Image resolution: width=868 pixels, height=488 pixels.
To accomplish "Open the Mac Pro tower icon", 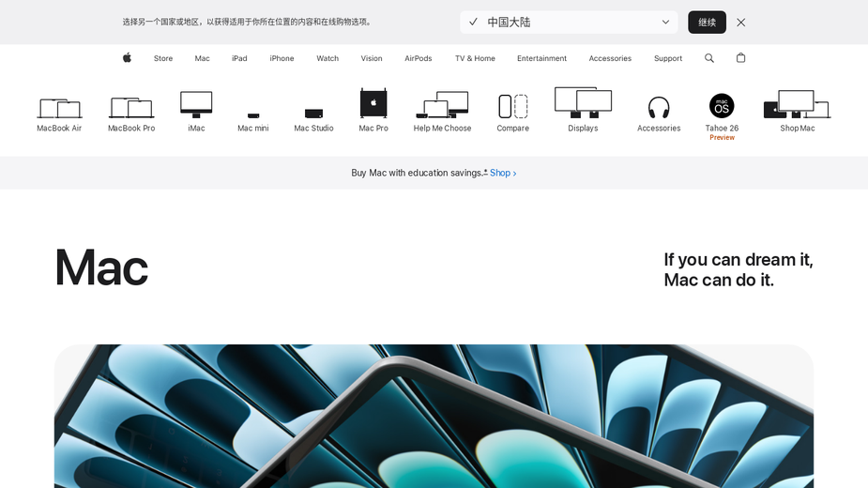I will 373,103.
